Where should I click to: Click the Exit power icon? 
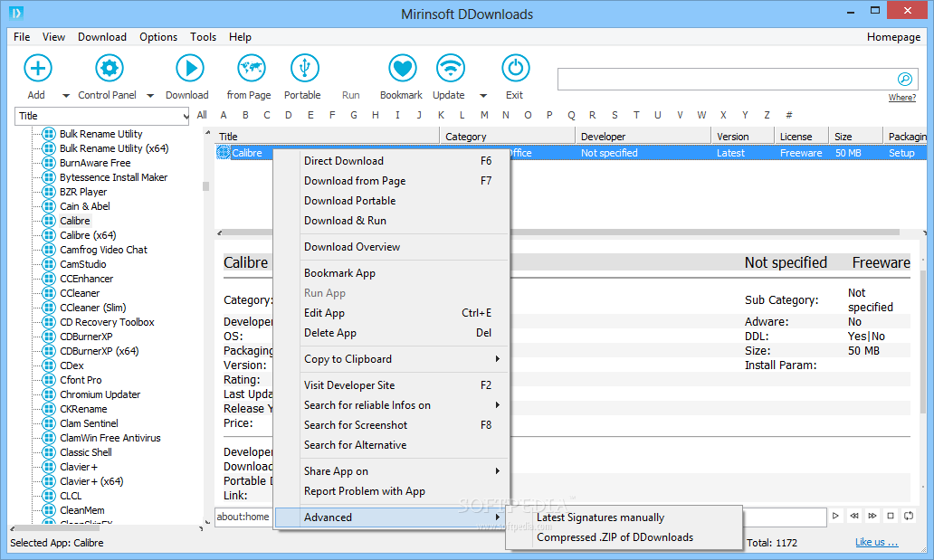516,69
